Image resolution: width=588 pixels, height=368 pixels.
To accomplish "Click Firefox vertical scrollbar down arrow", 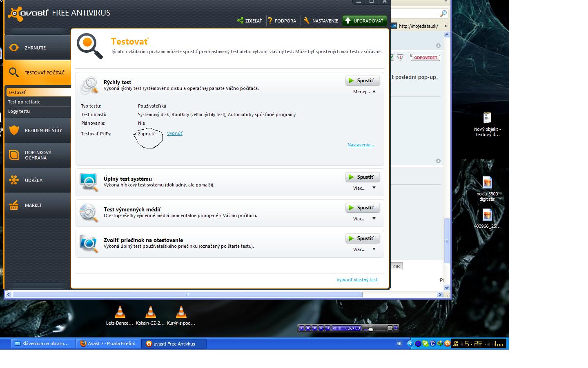I will 447,287.
